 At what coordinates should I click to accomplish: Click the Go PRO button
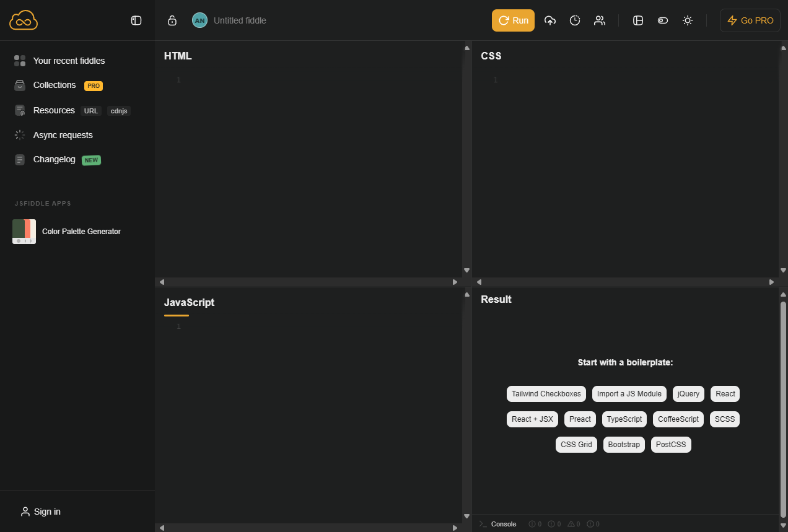pos(750,20)
